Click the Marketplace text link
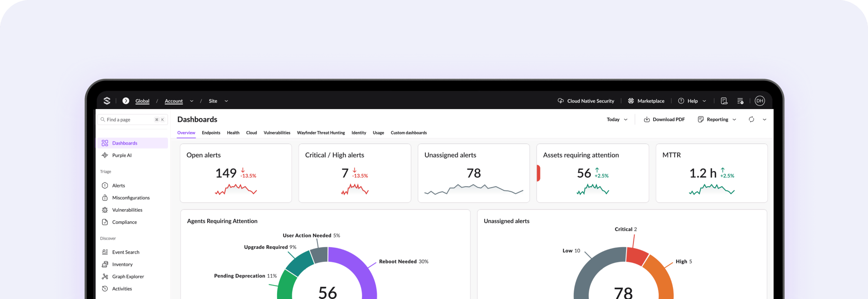Viewport: 868px width, 299px height. pyautogui.click(x=651, y=101)
